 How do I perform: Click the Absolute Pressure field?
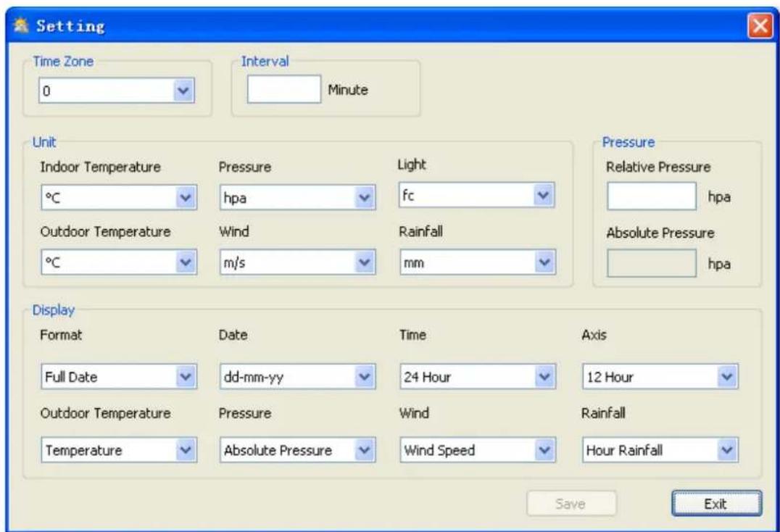(651, 263)
